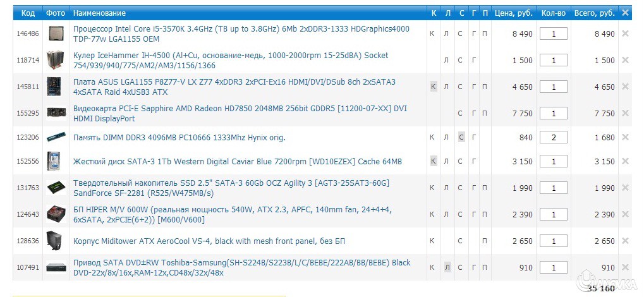The height and width of the screenshot is (297, 644).
Task: Open Корпус Miditower AeroCool VS-4 link
Action: pos(209,241)
